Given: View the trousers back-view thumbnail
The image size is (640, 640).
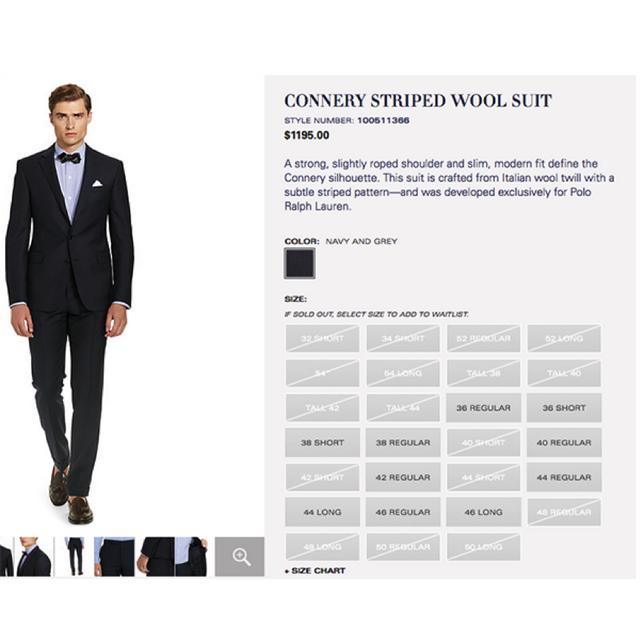Looking at the screenshot, I should (x=74, y=557).
